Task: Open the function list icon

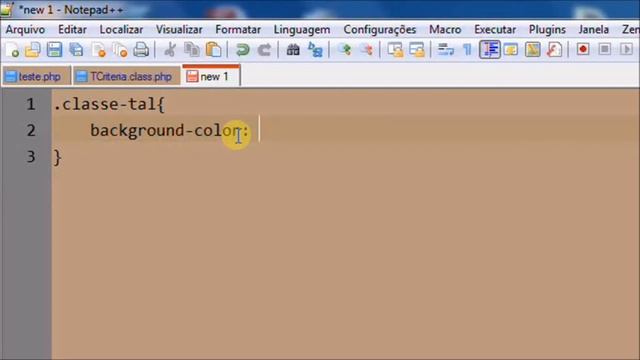Action: click(x=554, y=50)
